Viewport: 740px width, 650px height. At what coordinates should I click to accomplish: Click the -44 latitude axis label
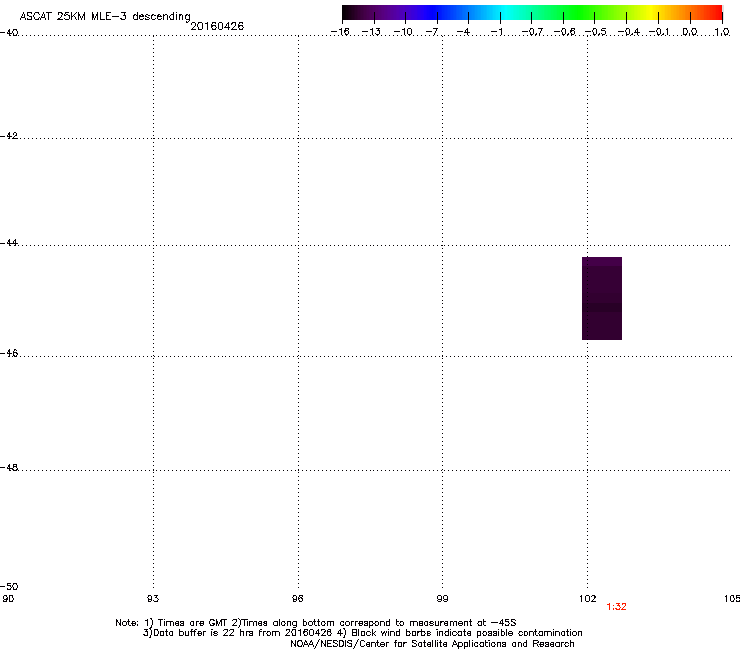tap(9, 243)
